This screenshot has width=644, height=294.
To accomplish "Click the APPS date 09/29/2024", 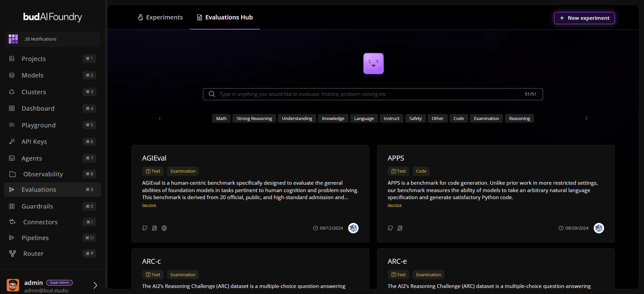I will click(x=577, y=228).
